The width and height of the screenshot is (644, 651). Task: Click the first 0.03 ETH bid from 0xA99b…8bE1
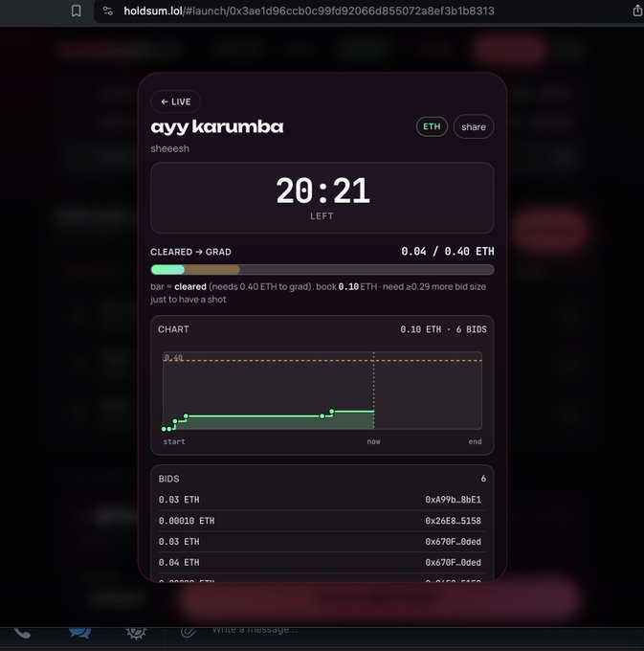click(322, 500)
